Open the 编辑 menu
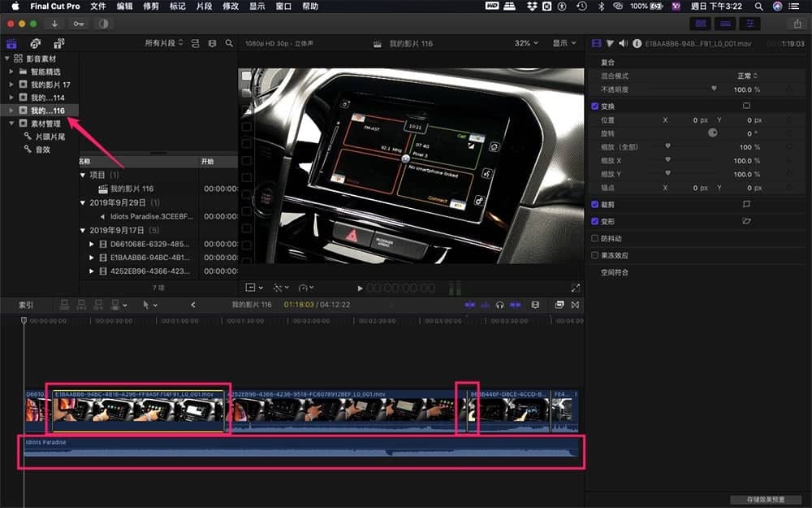Screen dimensions: 812x508 pyautogui.click(x=124, y=7)
